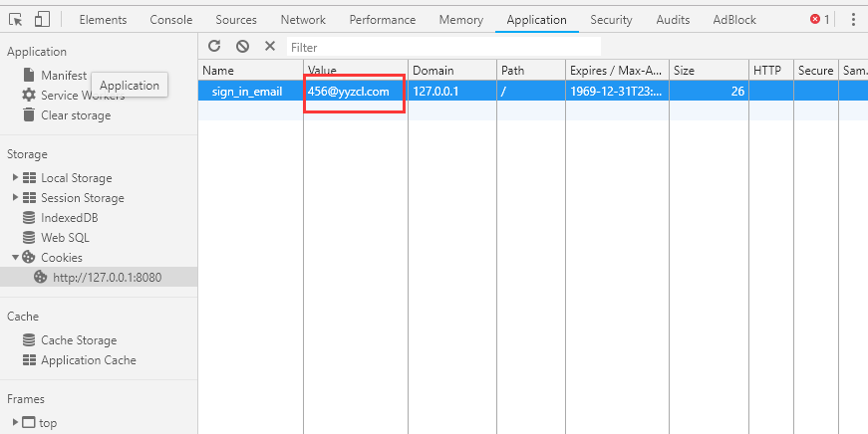Click the red error count indicator
The width and height of the screenshot is (868, 434).
pyautogui.click(x=820, y=20)
